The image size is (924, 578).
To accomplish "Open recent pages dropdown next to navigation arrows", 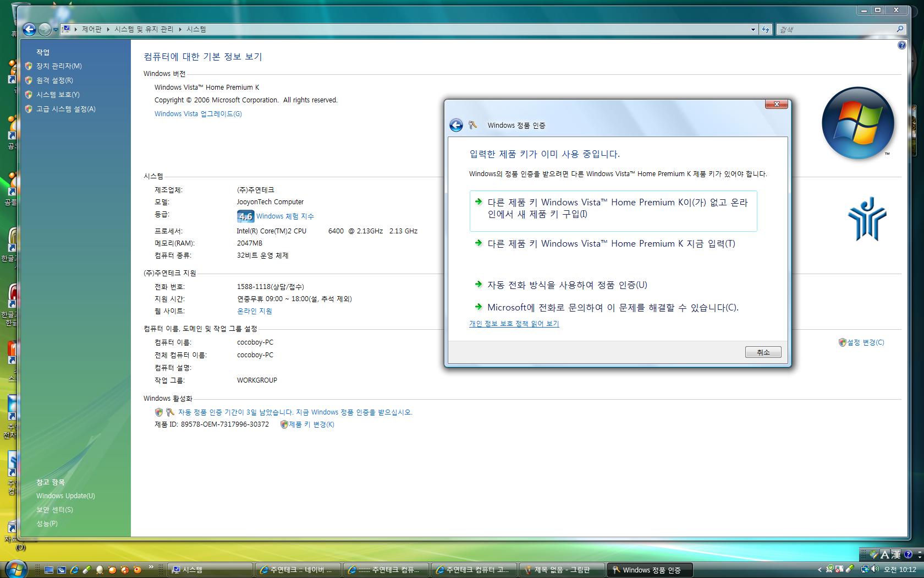I will (x=56, y=30).
